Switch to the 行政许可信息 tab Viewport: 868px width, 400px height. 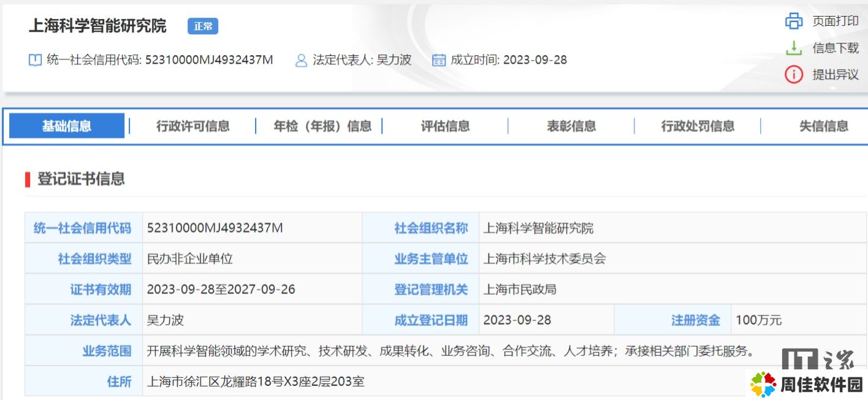193,126
